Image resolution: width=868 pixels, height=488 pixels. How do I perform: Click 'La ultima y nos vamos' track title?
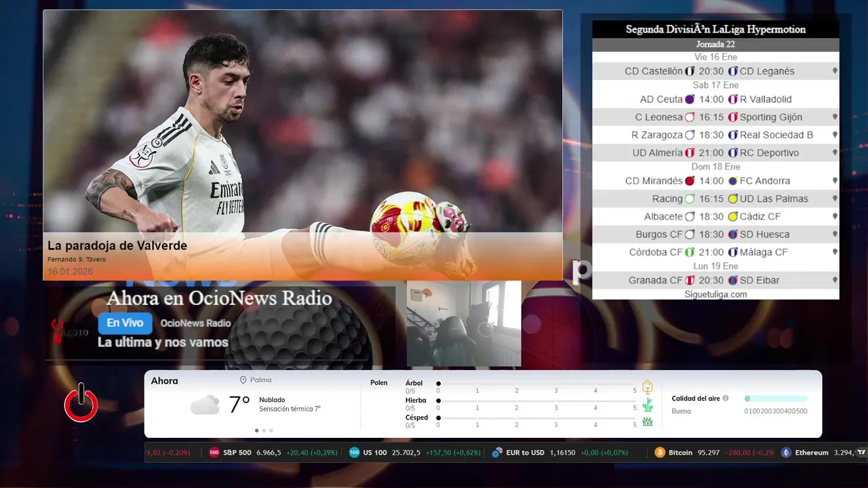[163, 342]
